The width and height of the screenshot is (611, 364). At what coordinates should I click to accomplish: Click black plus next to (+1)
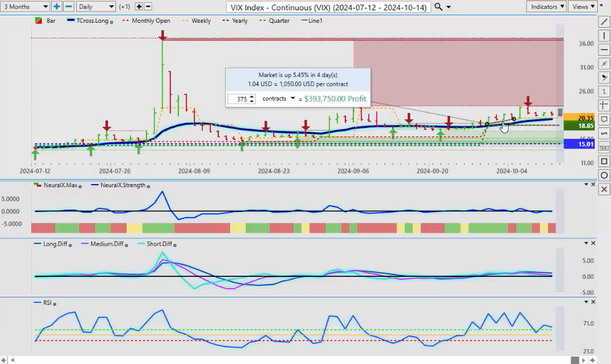coord(139,7)
